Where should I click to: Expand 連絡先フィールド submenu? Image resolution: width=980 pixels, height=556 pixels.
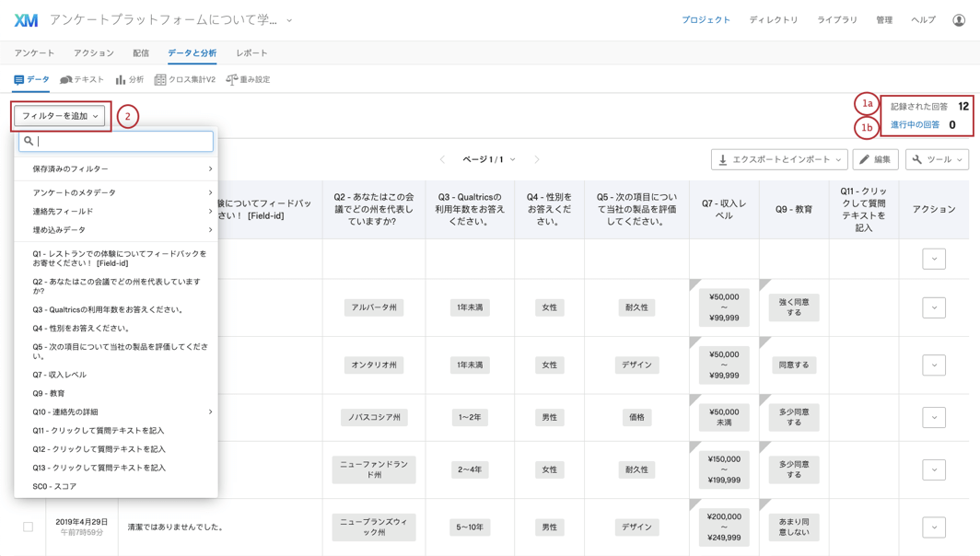click(x=116, y=211)
